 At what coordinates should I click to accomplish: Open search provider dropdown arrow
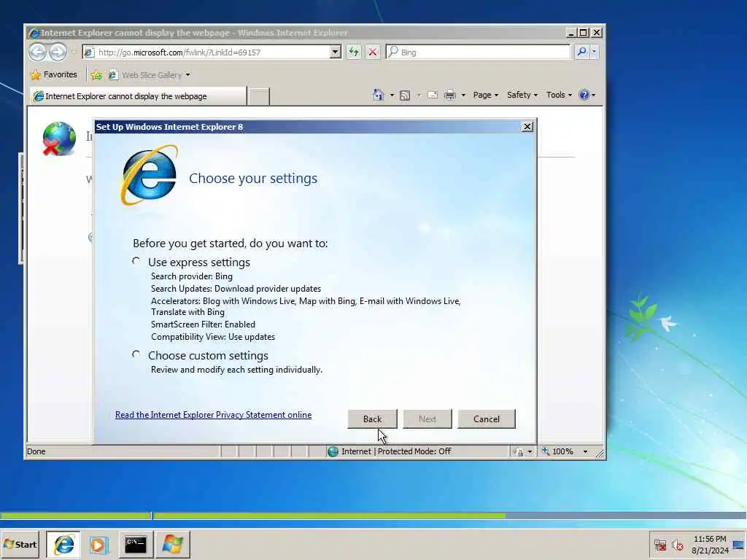coord(594,52)
